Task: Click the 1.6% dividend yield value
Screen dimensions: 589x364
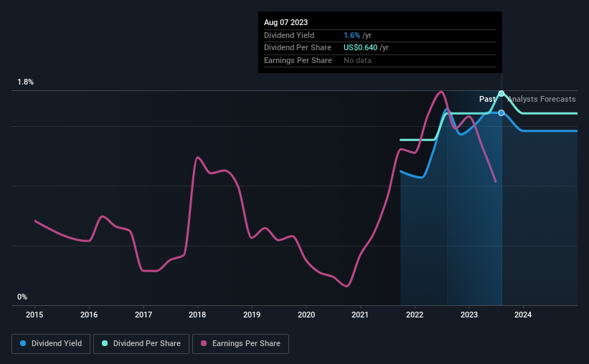Action: coord(352,35)
